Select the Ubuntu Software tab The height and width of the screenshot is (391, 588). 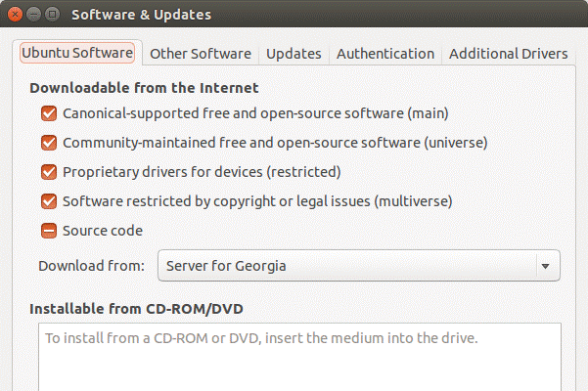77,53
